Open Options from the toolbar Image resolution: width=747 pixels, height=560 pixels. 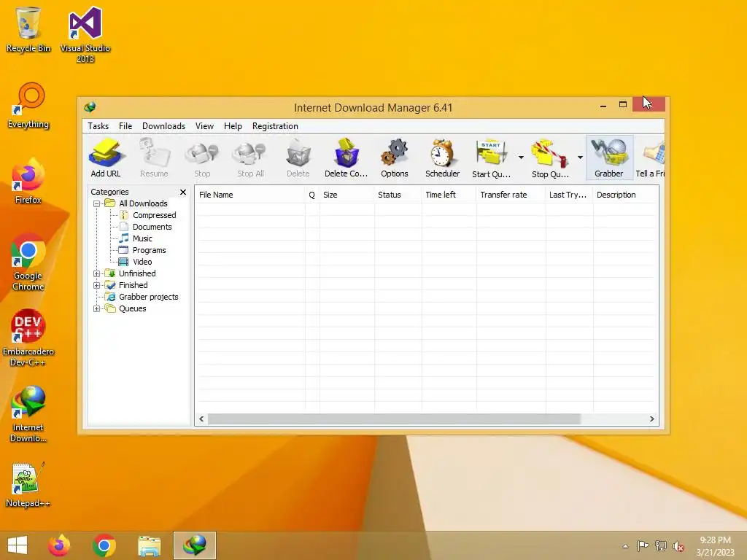395,158
